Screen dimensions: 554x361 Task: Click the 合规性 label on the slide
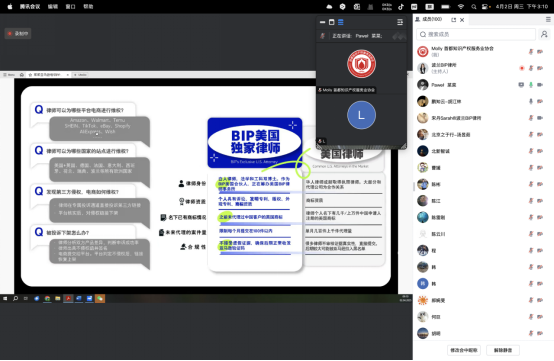click(193, 247)
